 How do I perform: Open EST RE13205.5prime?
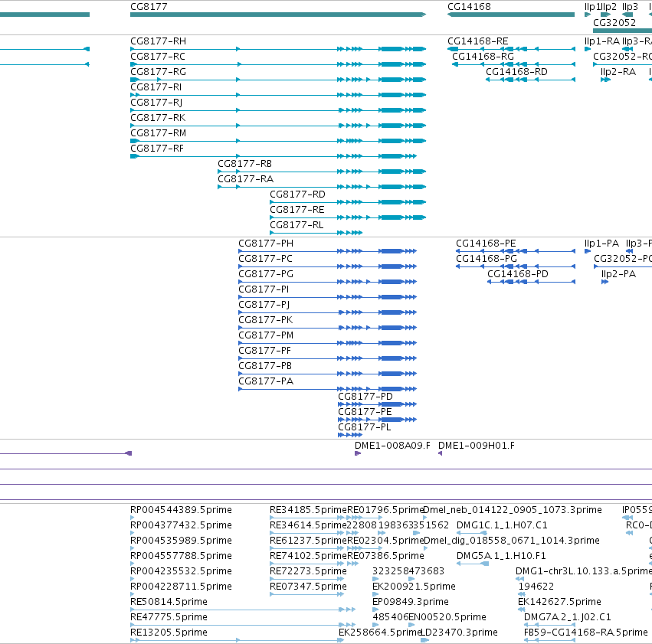pos(169,633)
